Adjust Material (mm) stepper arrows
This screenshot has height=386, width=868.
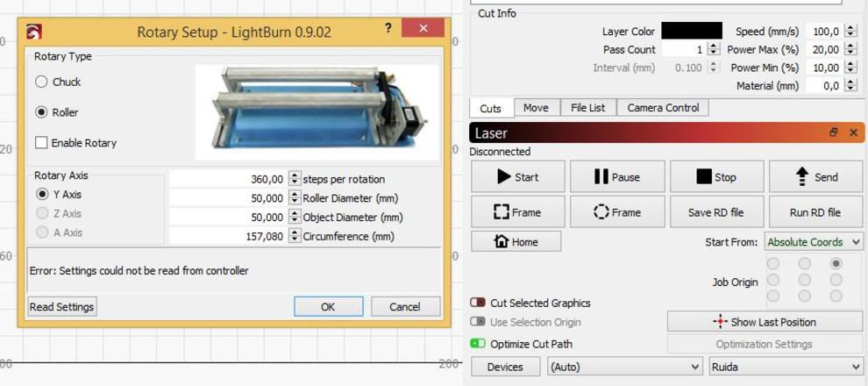point(850,86)
